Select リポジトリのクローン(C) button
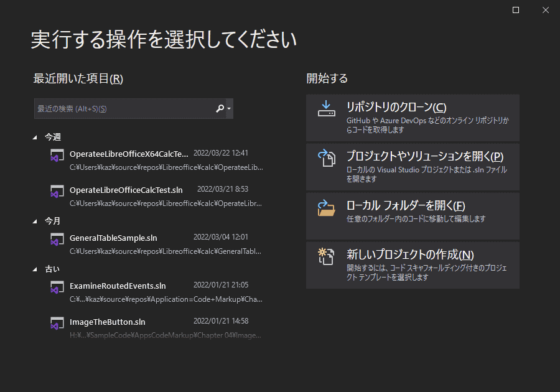 click(x=413, y=118)
